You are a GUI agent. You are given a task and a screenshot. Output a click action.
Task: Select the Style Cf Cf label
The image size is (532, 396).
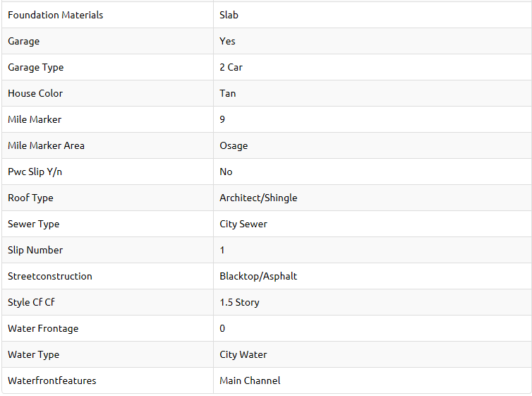31,302
